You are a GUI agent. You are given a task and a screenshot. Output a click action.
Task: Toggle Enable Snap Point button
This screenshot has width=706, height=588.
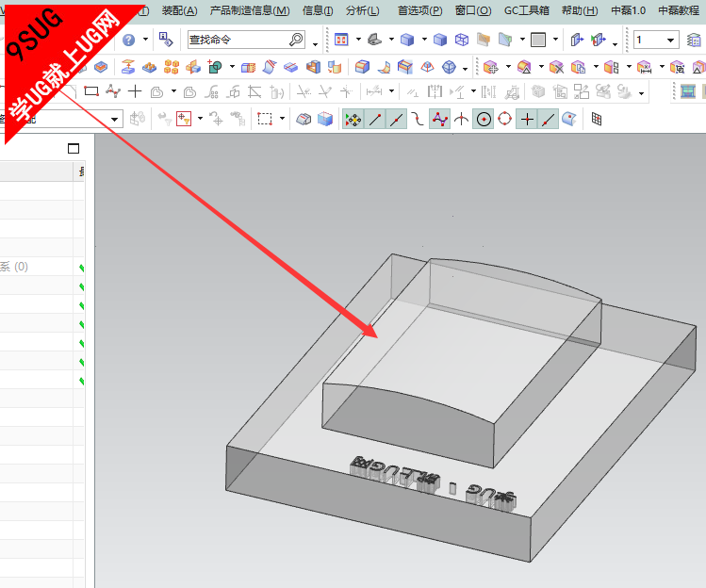pos(353,120)
